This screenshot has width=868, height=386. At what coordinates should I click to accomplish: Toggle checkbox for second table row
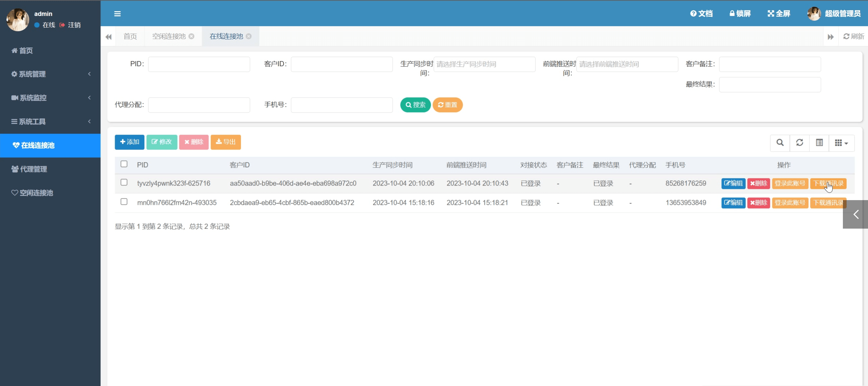point(124,202)
